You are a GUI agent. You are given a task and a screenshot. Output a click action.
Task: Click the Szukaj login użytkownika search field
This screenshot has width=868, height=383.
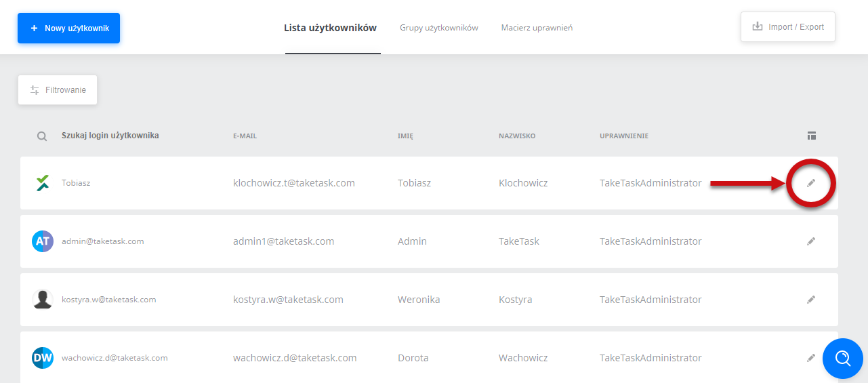click(110, 136)
